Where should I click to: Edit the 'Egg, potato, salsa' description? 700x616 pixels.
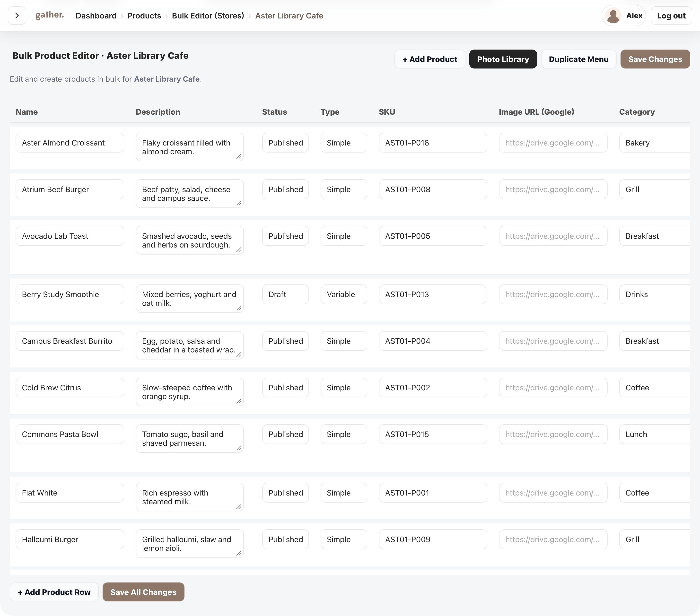click(x=190, y=345)
